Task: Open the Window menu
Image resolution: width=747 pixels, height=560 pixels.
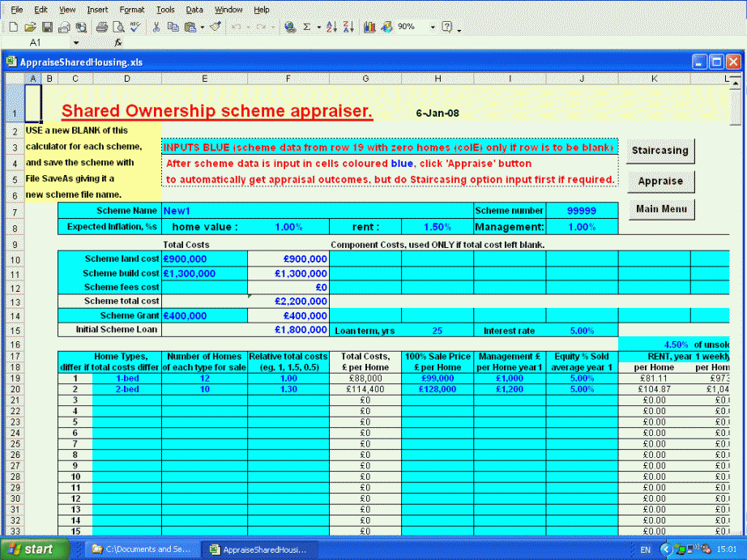Action: [x=228, y=10]
